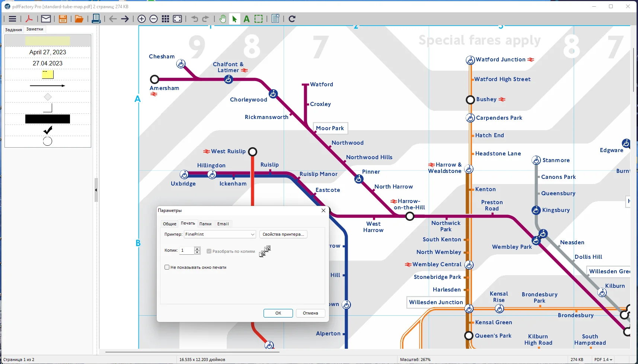Zoom in with the plus circle icon
This screenshot has width=638, height=364.
(141, 19)
